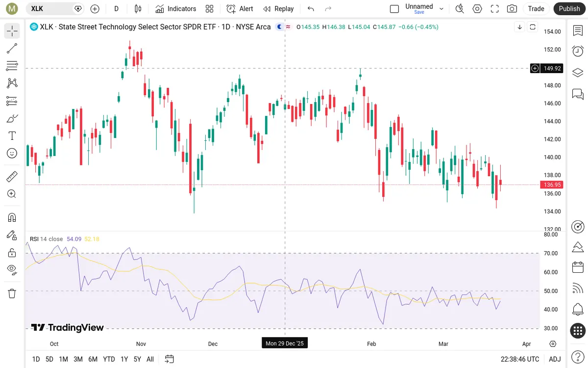Open the notifications bell panel
This screenshot has height=368, width=588.
(578, 310)
